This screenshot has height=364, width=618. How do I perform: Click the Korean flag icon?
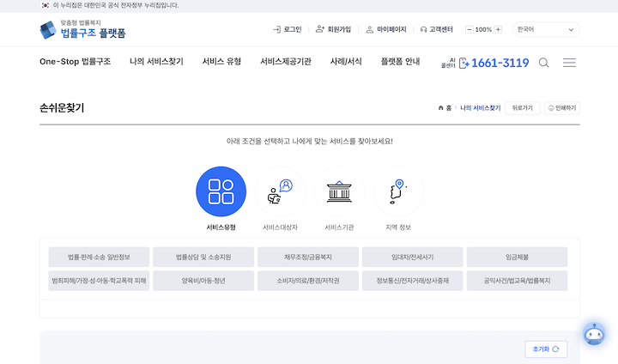(x=45, y=5)
